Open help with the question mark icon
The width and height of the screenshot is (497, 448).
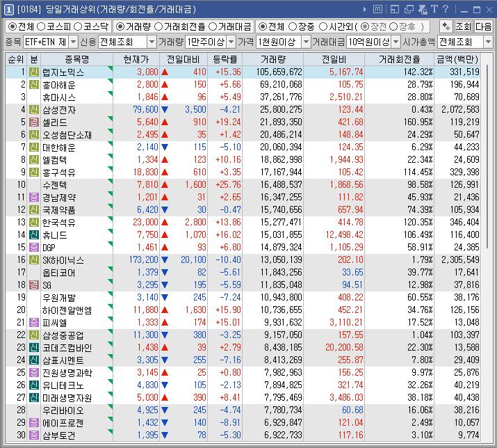(x=446, y=9)
